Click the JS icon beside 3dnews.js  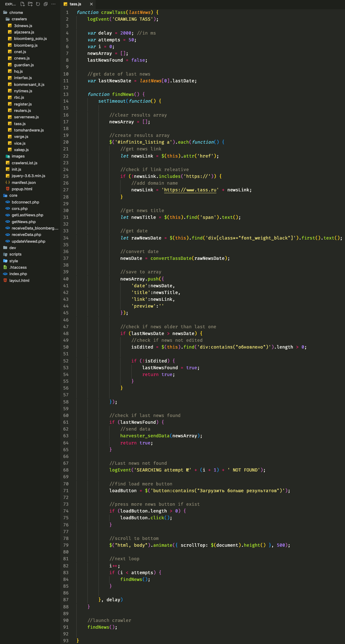tap(10, 26)
